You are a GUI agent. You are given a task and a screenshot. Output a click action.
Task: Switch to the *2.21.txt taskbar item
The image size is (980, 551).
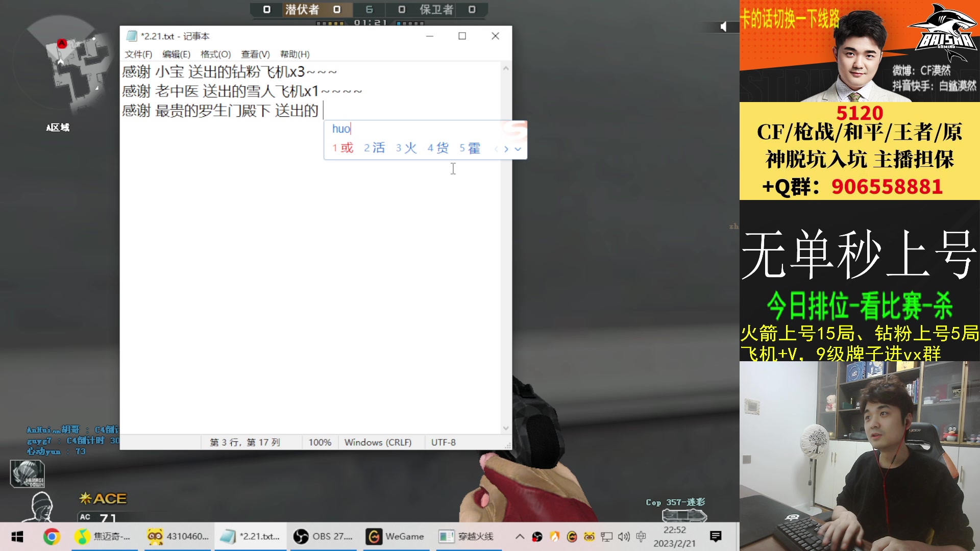tap(250, 537)
